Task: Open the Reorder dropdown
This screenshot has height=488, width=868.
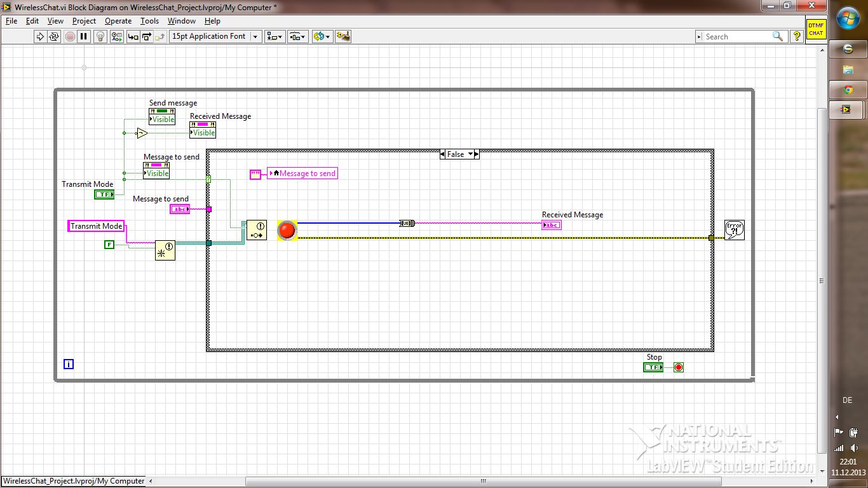Action: pyautogui.click(x=322, y=37)
